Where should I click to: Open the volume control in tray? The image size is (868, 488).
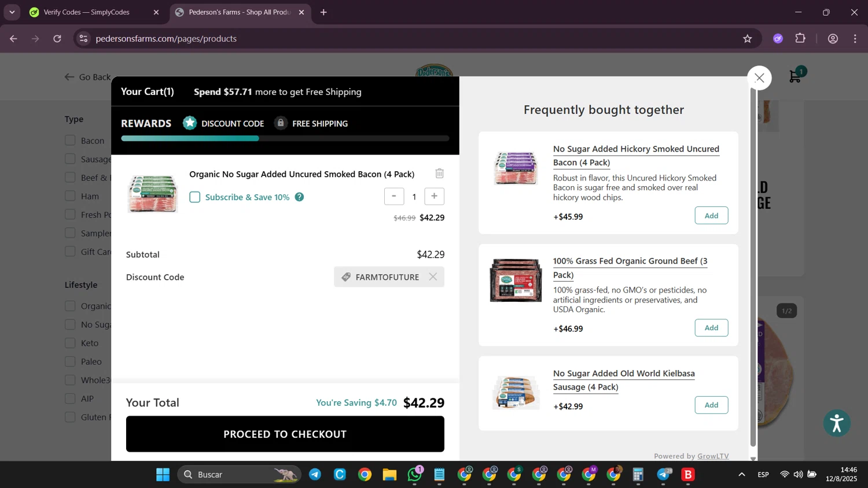[x=798, y=475]
